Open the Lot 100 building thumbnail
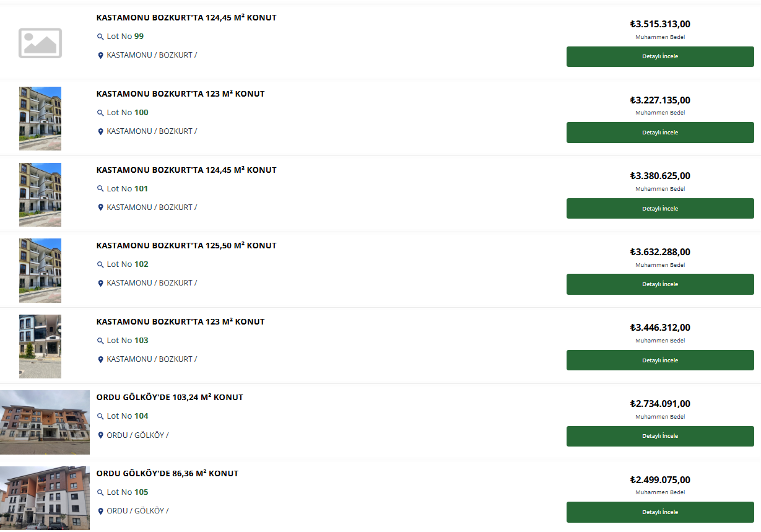Image resolution: width=761 pixels, height=532 pixels. 40,118
